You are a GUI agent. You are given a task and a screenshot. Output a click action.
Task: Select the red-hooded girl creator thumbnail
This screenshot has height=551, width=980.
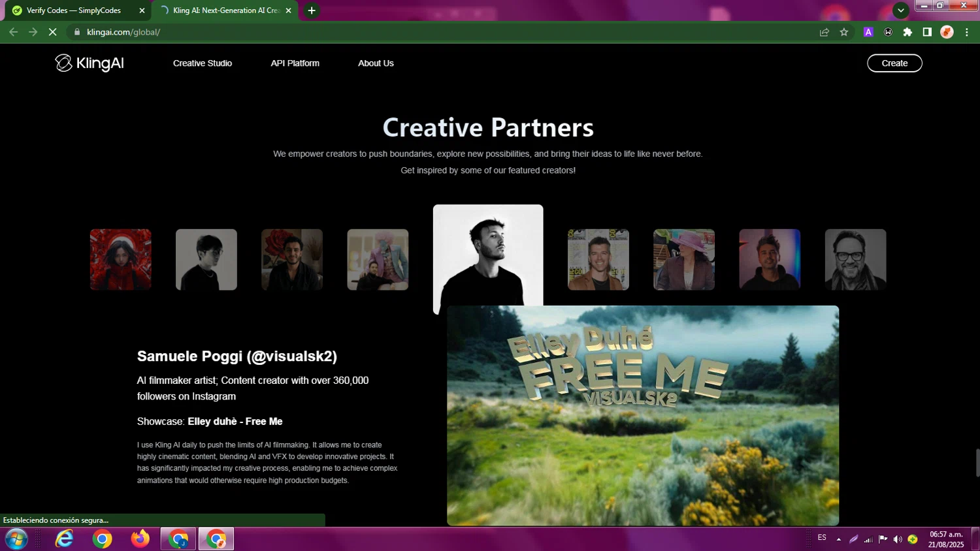click(x=121, y=259)
